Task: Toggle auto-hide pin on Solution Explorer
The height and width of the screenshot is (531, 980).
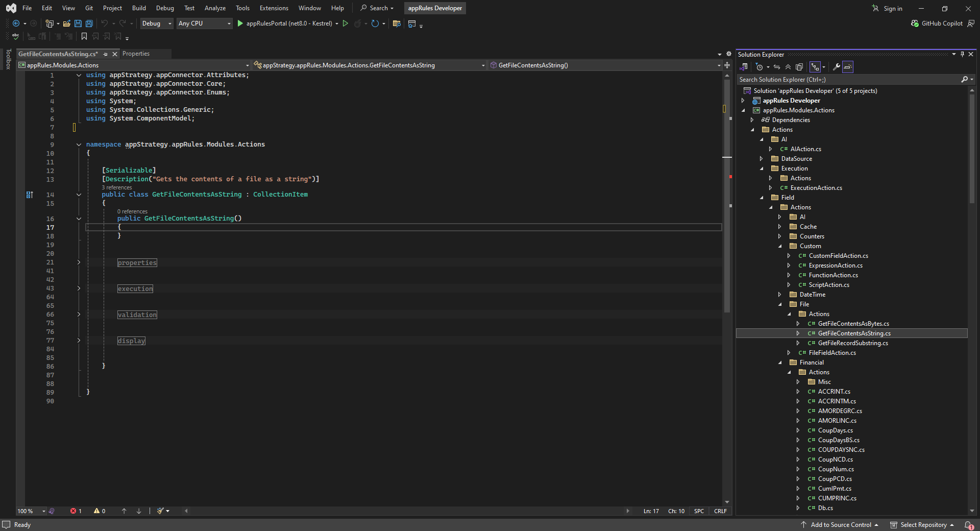Action: [962, 54]
